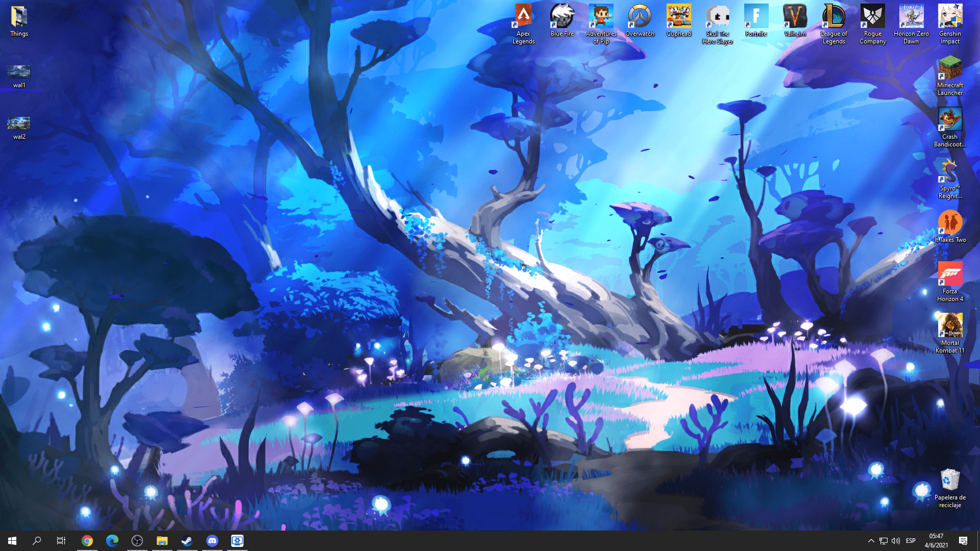Open the volume control in tray
This screenshot has width=980, height=551.
coord(896,541)
